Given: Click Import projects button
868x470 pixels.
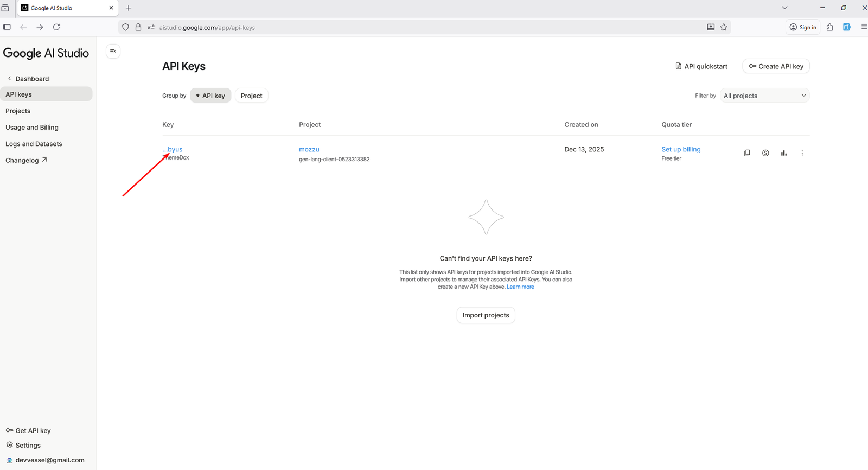Looking at the screenshot, I should point(486,315).
